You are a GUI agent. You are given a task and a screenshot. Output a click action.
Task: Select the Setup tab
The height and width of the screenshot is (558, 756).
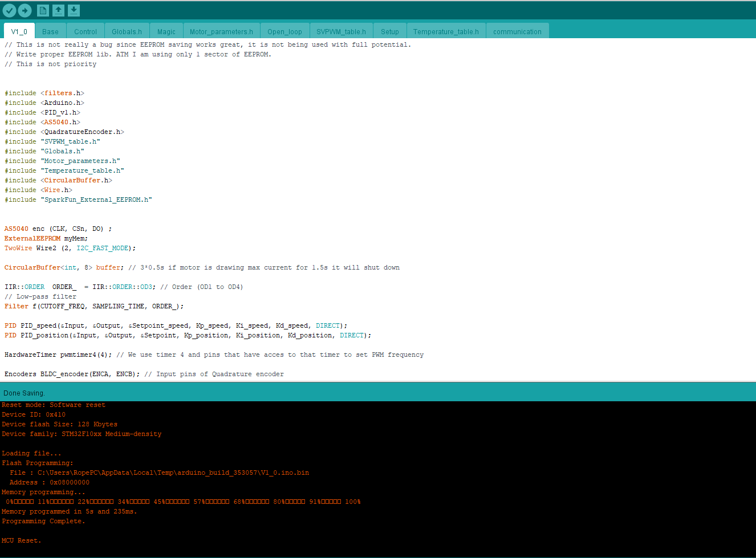tap(390, 31)
